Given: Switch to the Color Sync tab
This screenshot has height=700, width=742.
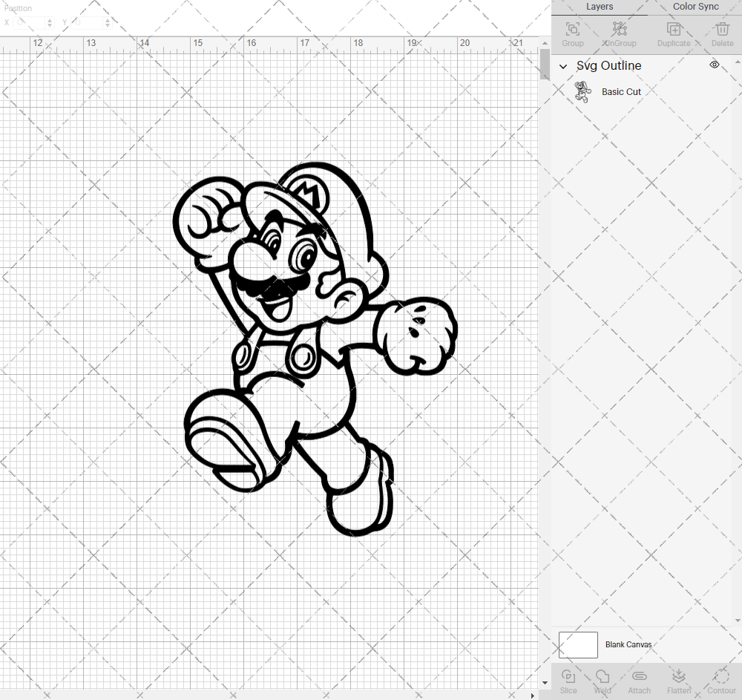Looking at the screenshot, I should coord(695,7).
